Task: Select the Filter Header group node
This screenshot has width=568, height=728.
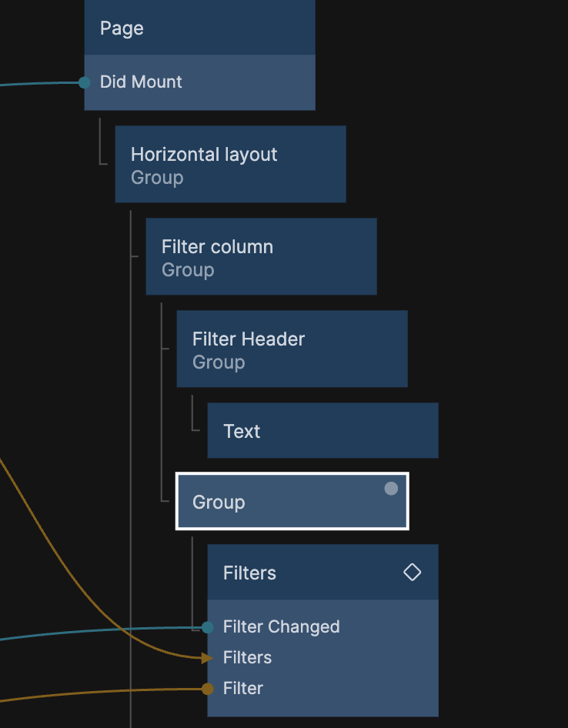Action: [x=292, y=349]
